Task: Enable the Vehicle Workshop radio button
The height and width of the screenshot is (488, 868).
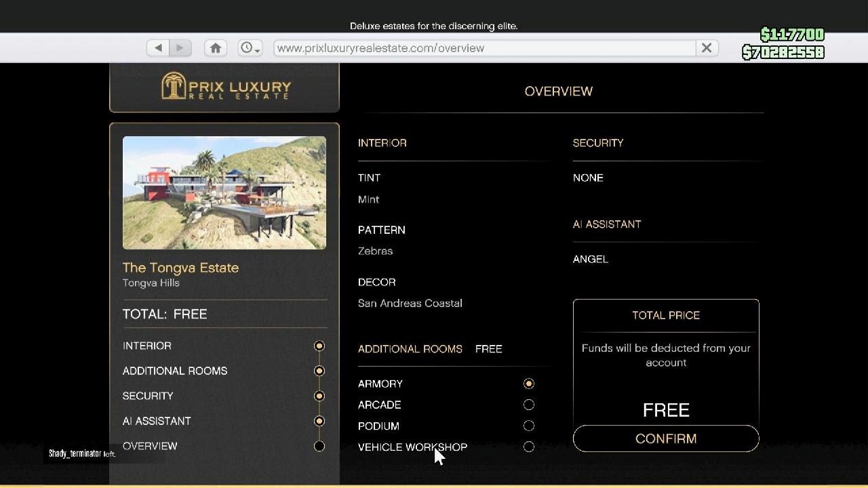Action: tap(529, 447)
